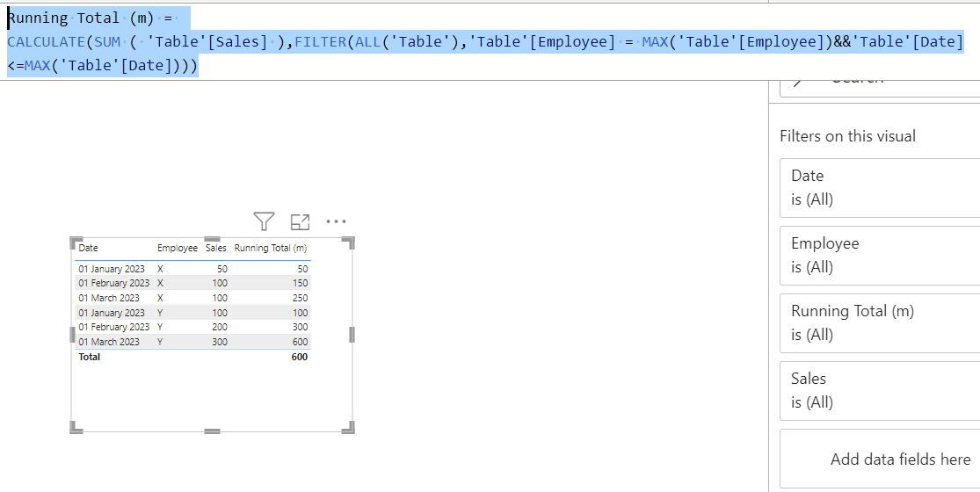Viewport: 980px width, 492px height.
Task: Click the Sales value 50
Action: [221, 269]
